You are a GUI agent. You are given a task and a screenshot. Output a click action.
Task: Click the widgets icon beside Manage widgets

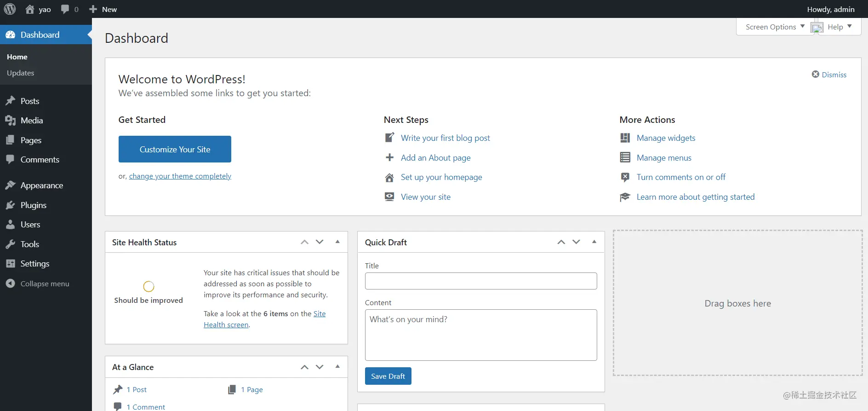pos(625,138)
